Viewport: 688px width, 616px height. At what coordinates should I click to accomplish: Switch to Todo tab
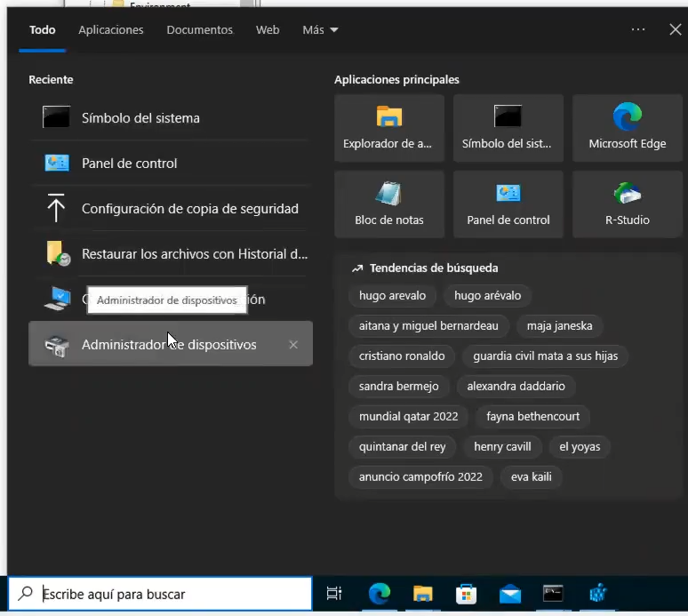[x=42, y=30]
